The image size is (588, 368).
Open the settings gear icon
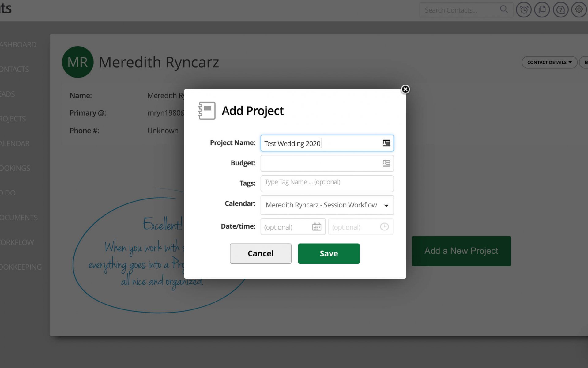[x=579, y=10]
